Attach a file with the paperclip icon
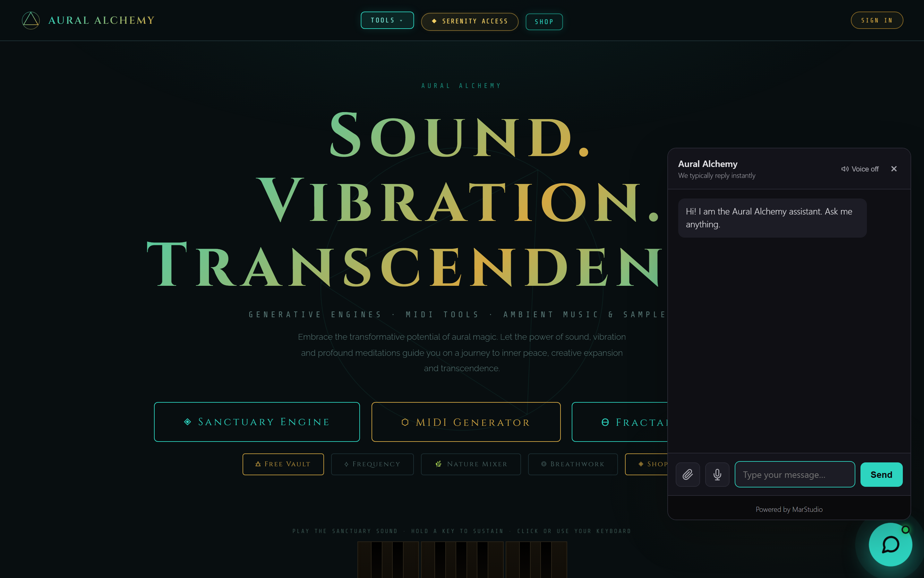The width and height of the screenshot is (924, 578). pos(688,474)
